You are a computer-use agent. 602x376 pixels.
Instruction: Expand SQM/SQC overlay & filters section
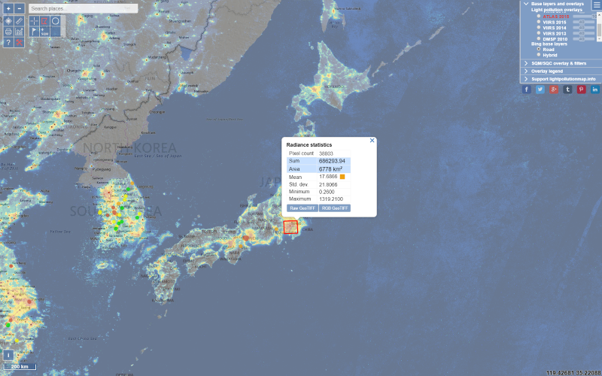point(558,63)
